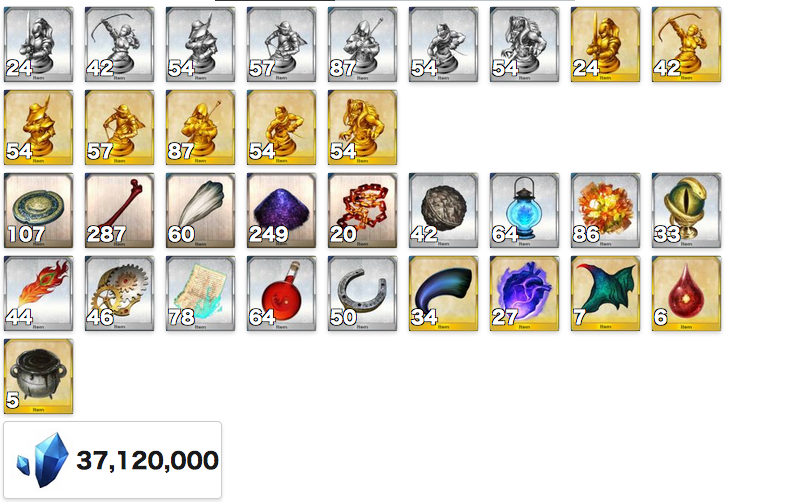
Task: Select the red potion flask item
Action: point(281,293)
